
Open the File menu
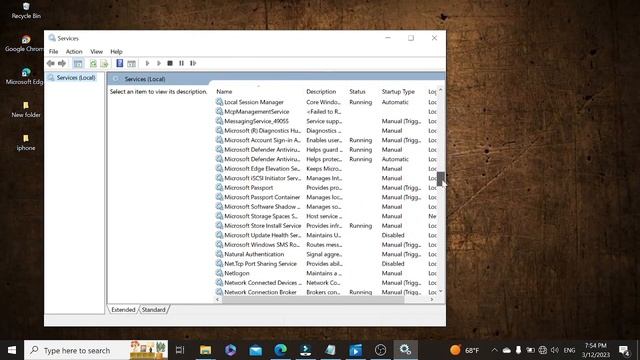pos(53,51)
